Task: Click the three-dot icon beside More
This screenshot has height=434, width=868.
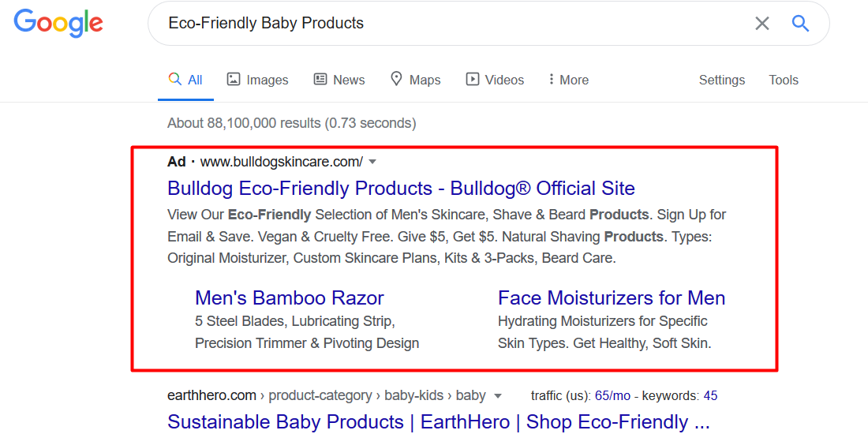Action: click(551, 79)
